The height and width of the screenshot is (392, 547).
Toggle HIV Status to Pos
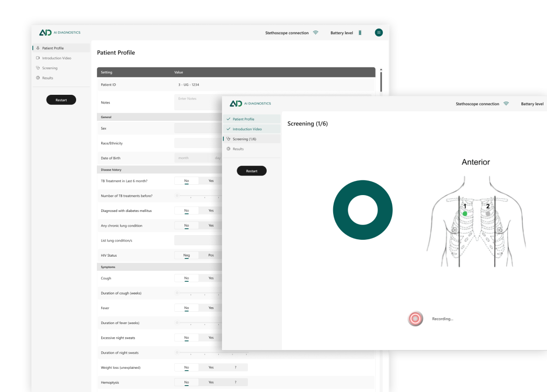point(212,255)
